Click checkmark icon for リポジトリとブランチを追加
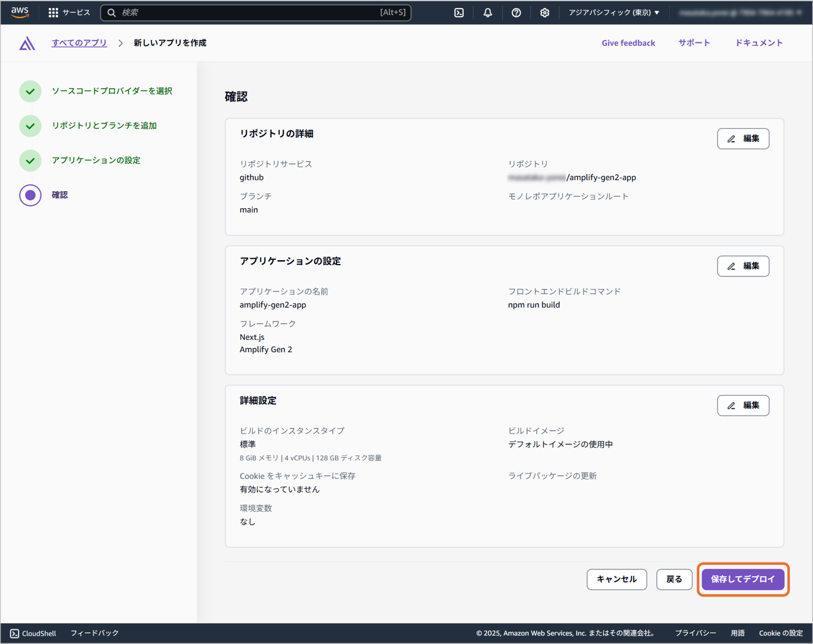Screen dimensions: 813x644 click(31, 126)
